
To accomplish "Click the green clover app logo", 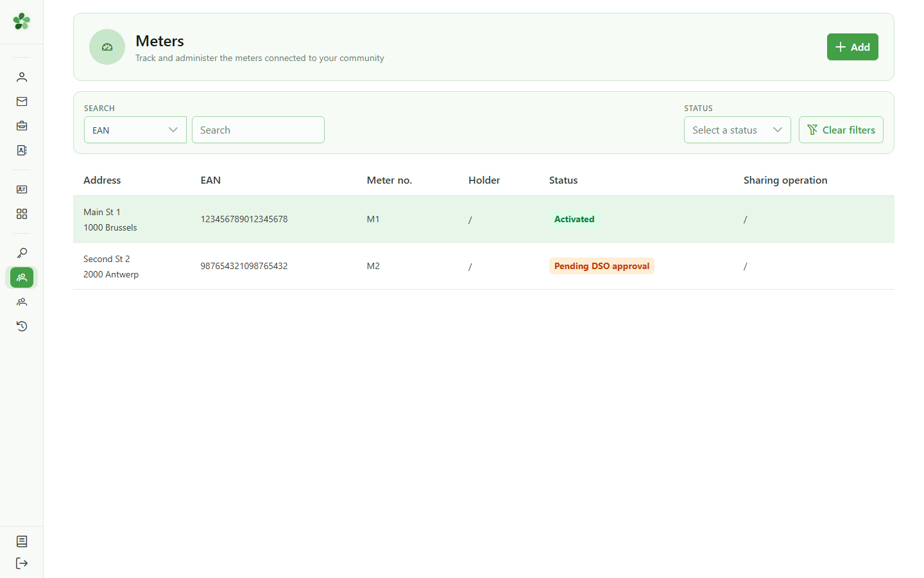I will (22, 21).
